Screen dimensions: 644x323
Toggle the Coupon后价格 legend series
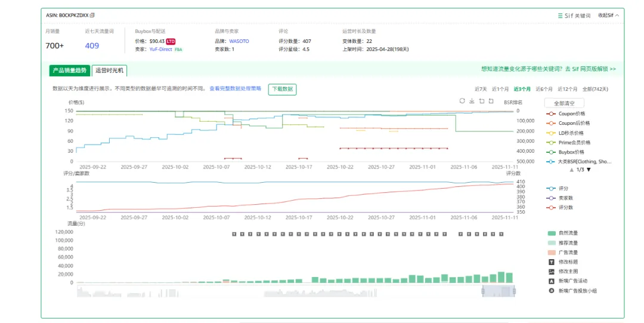click(568, 123)
